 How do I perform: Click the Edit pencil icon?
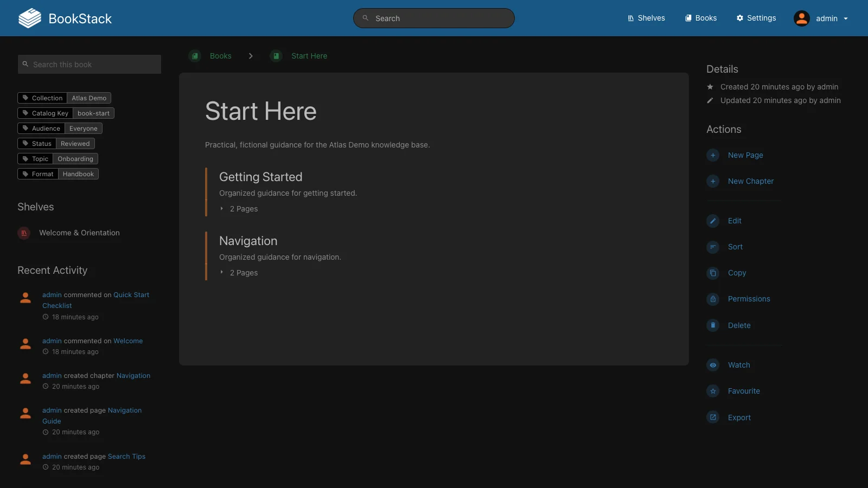click(x=713, y=221)
